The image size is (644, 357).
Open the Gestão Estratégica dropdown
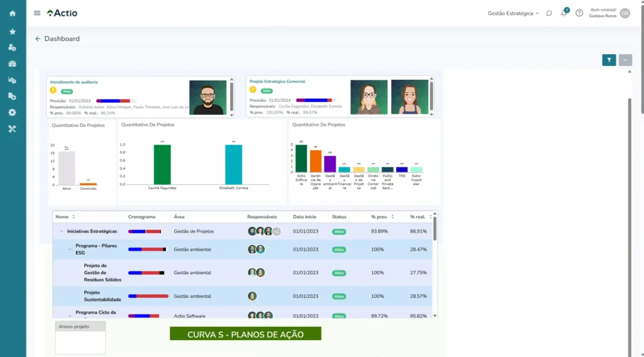point(513,13)
